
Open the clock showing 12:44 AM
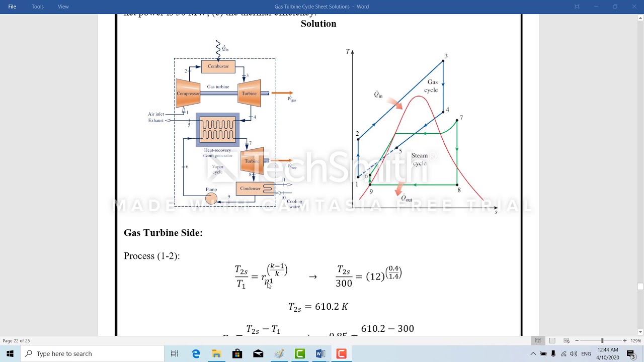(608, 353)
